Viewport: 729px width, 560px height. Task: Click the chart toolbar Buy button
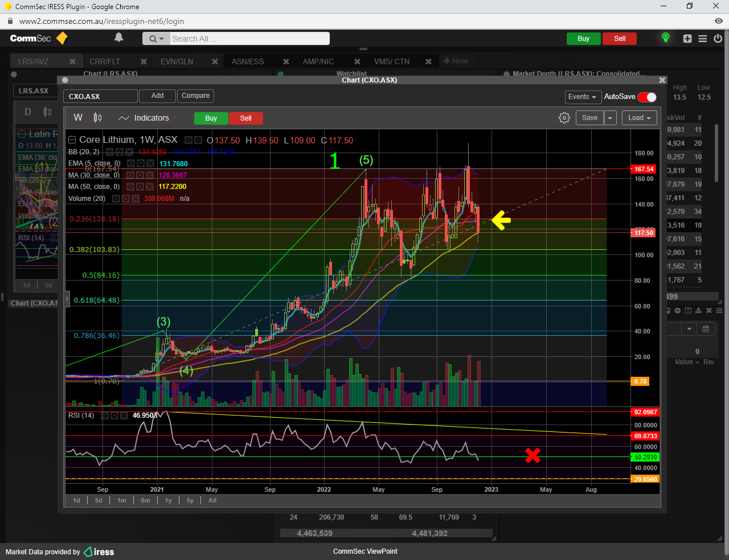(x=211, y=118)
